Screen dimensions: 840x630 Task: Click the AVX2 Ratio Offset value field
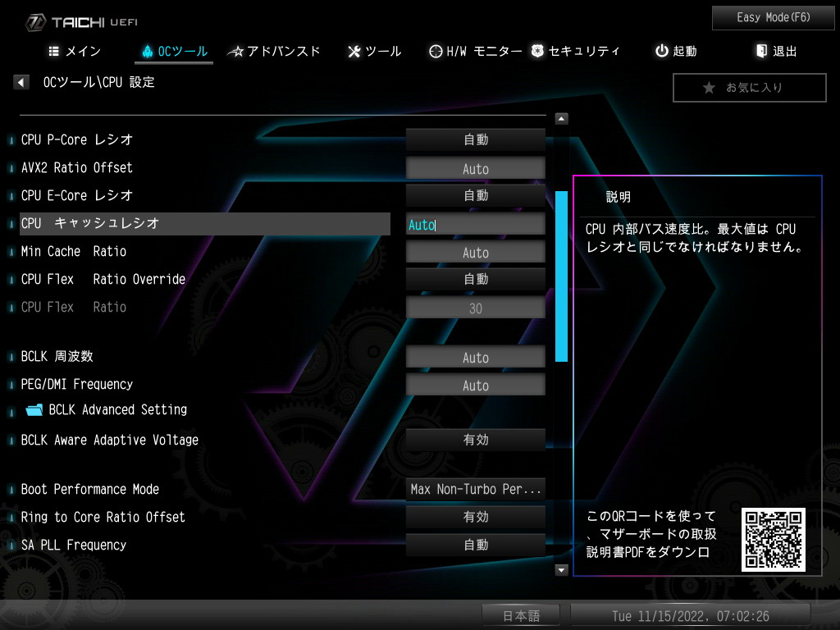[x=475, y=168]
